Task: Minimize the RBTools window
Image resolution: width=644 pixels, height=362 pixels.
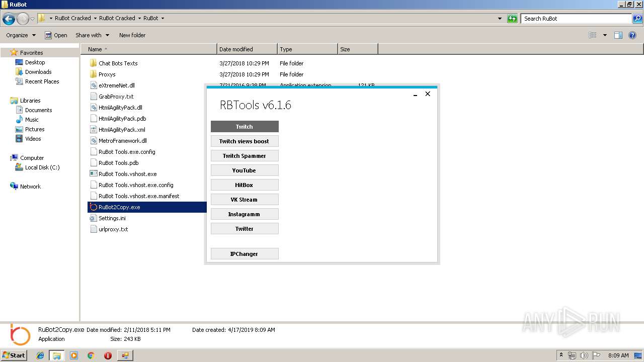Action: 415,94
